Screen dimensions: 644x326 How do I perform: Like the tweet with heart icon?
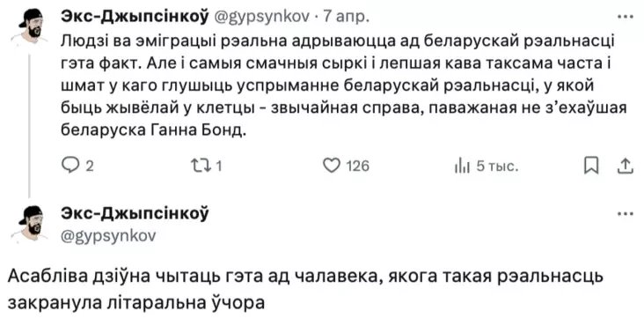point(331,166)
